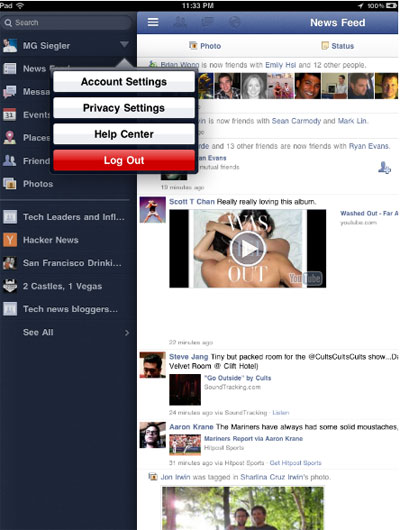This screenshot has height=530, width=400.
Task: Open the Ryan Evans link
Action: coord(369,146)
